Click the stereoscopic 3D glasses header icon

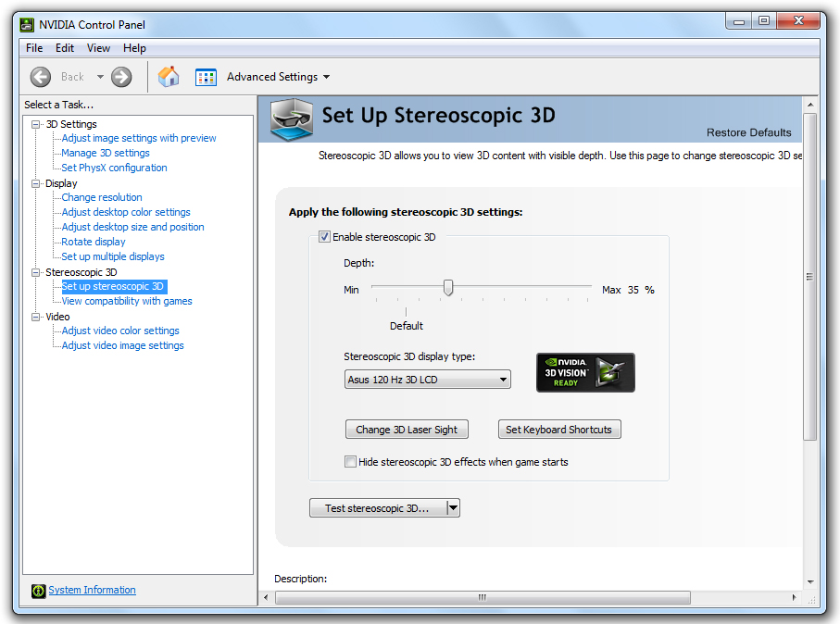coord(292,119)
